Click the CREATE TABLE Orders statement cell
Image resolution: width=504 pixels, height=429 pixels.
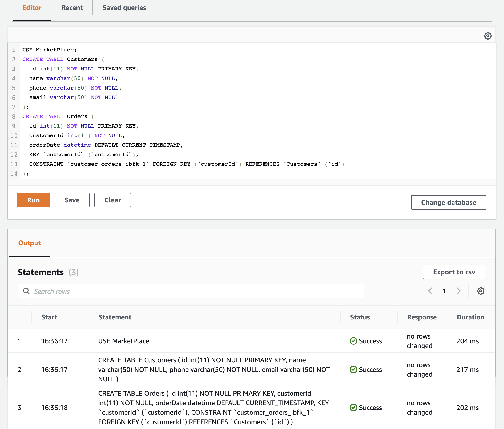[x=214, y=408]
